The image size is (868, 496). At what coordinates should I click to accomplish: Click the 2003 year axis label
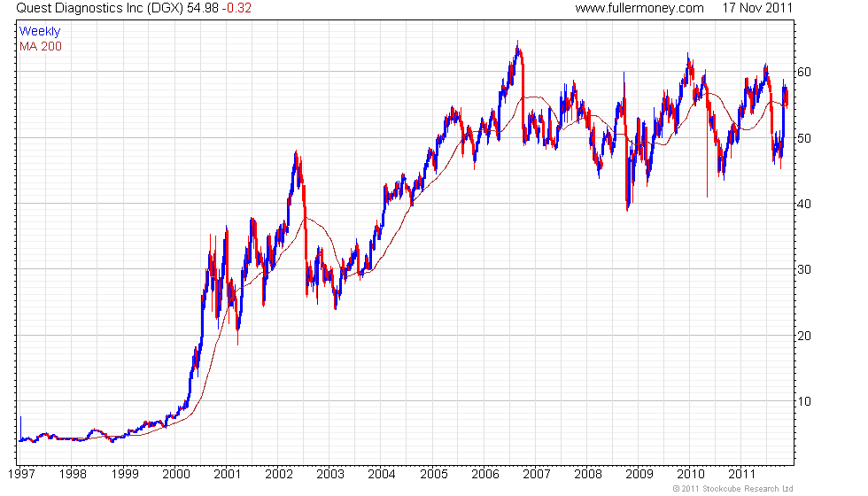click(x=330, y=474)
